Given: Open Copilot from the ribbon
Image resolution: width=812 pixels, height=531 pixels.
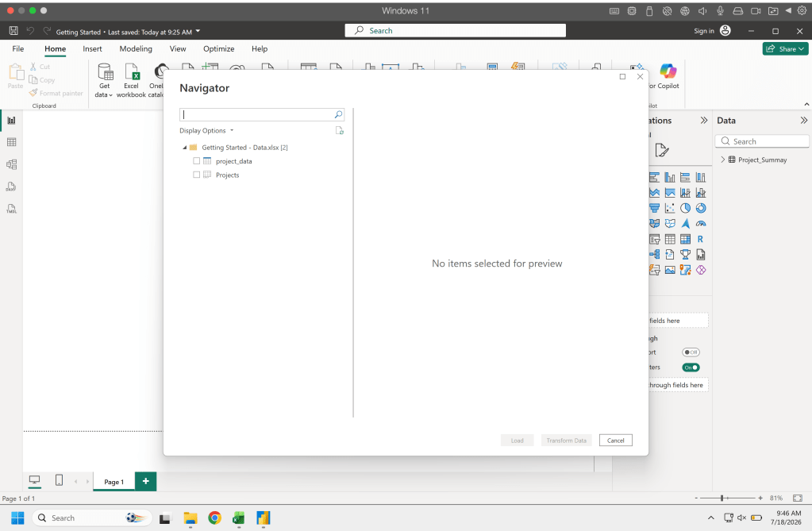Looking at the screenshot, I should click(x=668, y=76).
